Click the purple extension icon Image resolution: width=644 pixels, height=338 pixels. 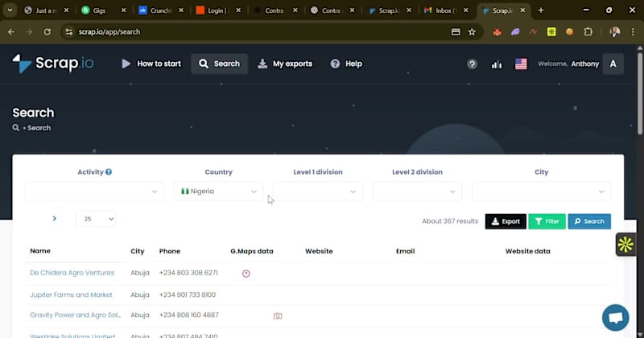(x=515, y=32)
